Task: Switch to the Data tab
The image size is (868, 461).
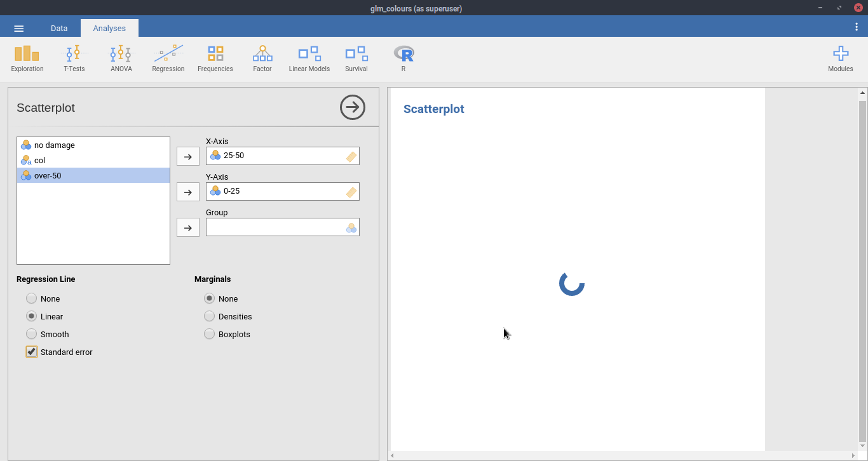Action: point(59,29)
